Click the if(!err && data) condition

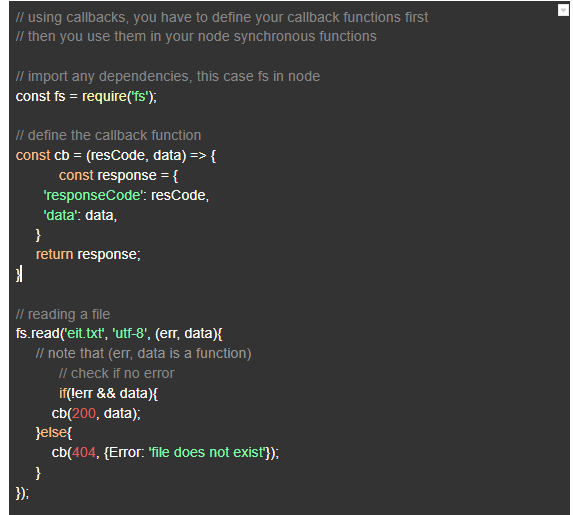click(x=108, y=393)
